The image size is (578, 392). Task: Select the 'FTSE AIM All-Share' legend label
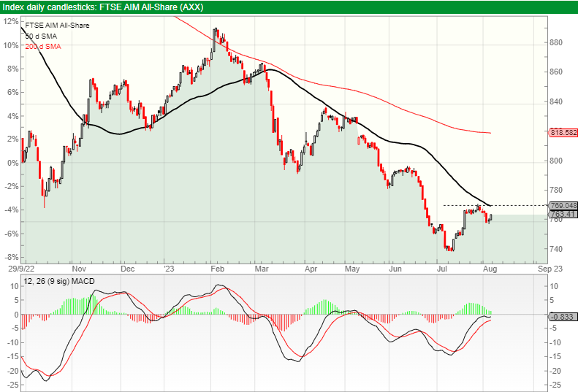(x=57, y=26)
